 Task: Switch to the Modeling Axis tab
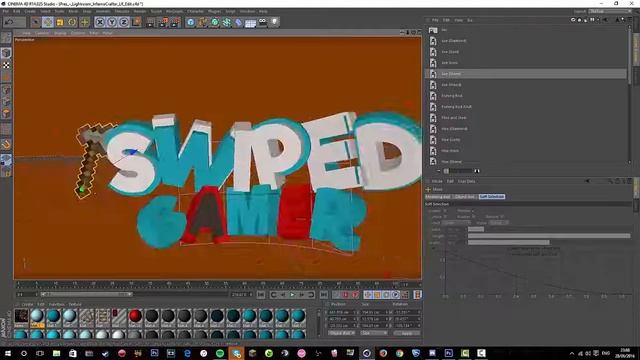pos(438,196)
